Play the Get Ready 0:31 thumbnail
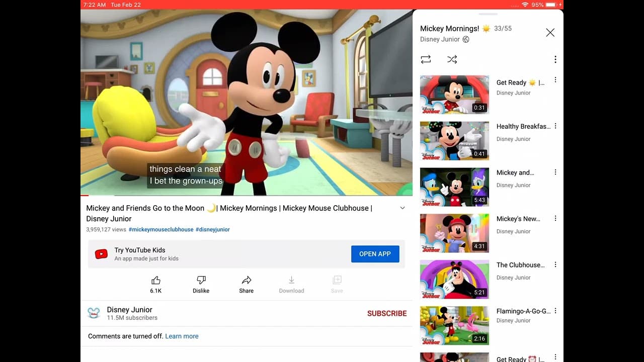This screenshot has width=644, height=362. pyautogui.click(x=454, y=95)
